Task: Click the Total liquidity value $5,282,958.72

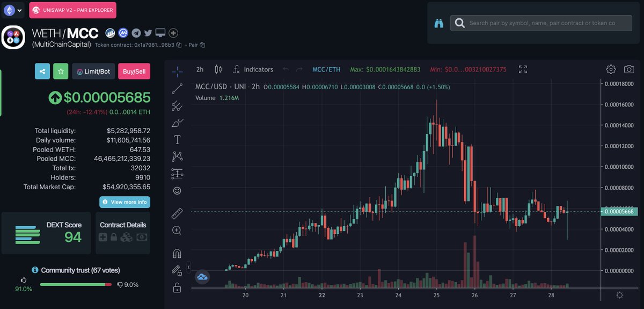Action: click(x=128, y=131)
